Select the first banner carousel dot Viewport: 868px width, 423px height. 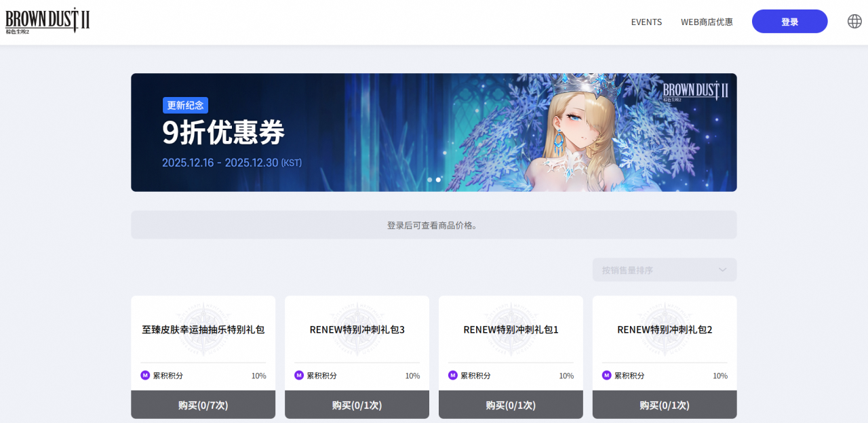(x=429, y=180)
